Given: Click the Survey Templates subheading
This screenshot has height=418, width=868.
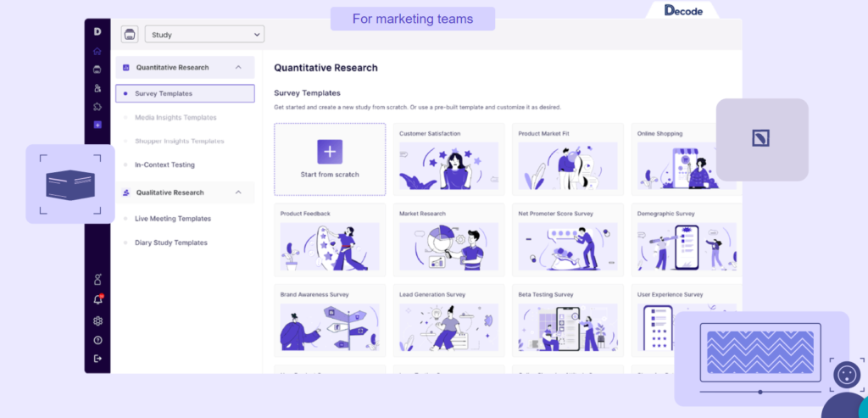Looking at the screenshot, I should click(307, 93).
